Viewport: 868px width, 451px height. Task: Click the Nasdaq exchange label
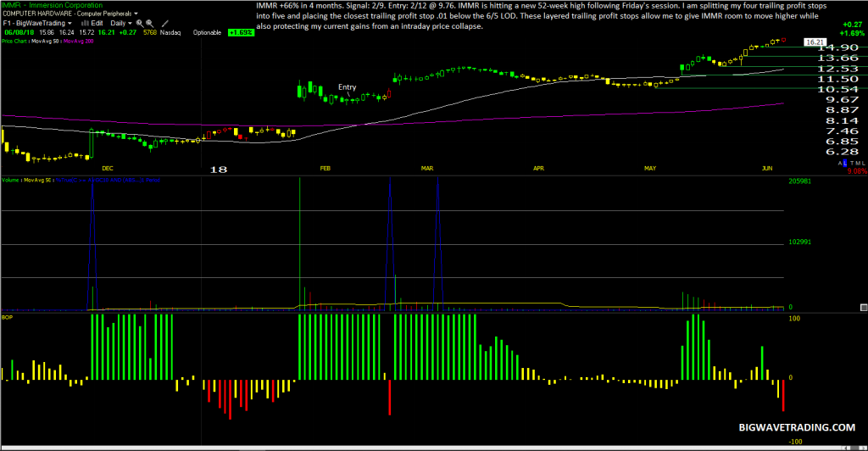[170, 33]
